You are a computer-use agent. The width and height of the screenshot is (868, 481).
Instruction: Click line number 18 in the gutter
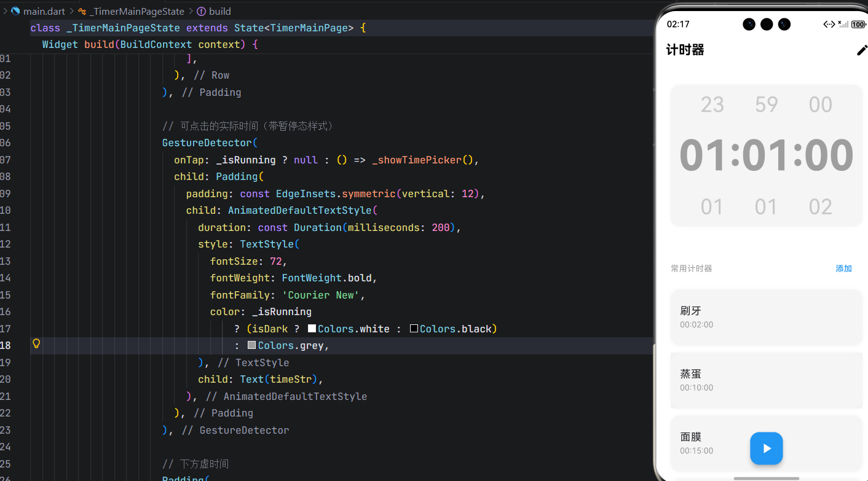pos(6,345)
